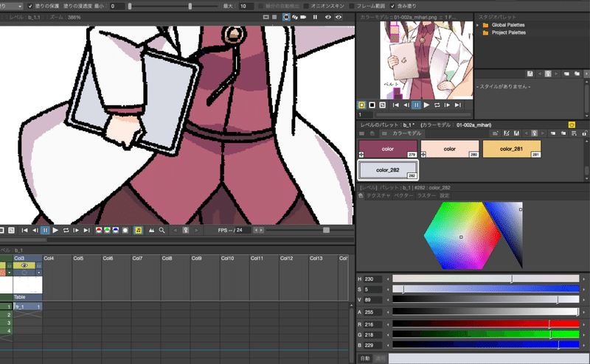
Task: Open the histogram icon in viewer bar
Action: click(x=152, y=230)
